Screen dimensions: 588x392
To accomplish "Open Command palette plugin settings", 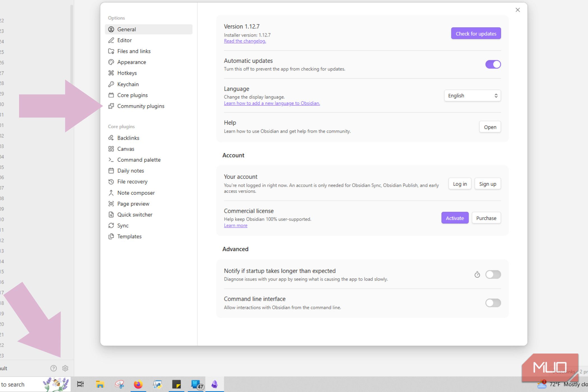I will [149, 160].
